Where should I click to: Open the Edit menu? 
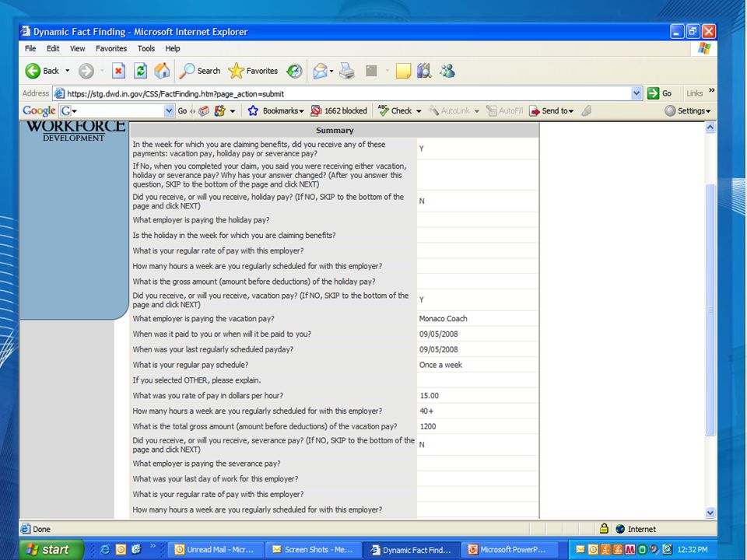pyautogui.click(x=53, y=48)
